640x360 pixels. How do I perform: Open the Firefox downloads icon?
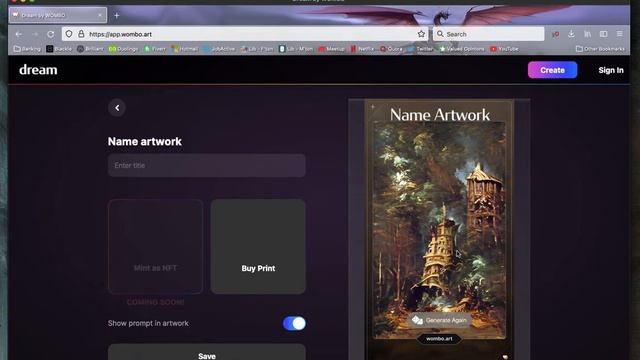(571, 34)
